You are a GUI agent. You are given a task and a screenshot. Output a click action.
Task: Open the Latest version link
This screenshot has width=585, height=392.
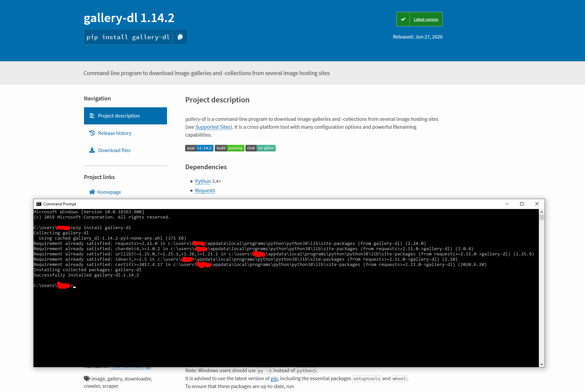[426, 19]
